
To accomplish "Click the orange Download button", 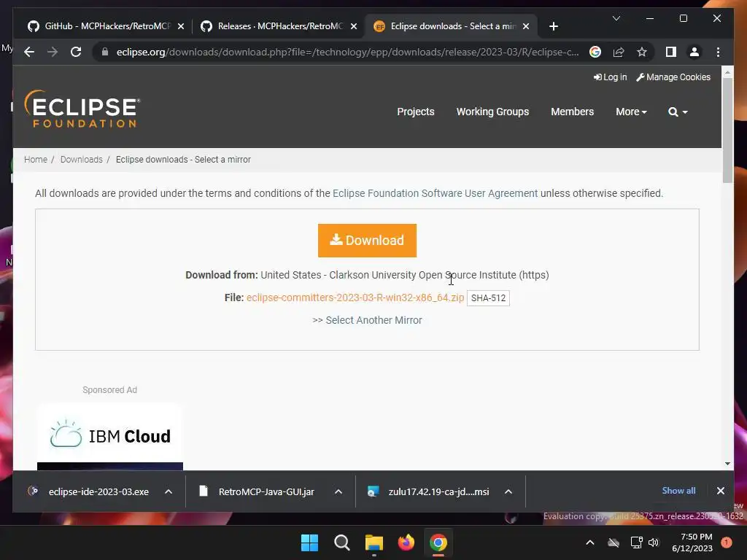I will coord(368,241).
